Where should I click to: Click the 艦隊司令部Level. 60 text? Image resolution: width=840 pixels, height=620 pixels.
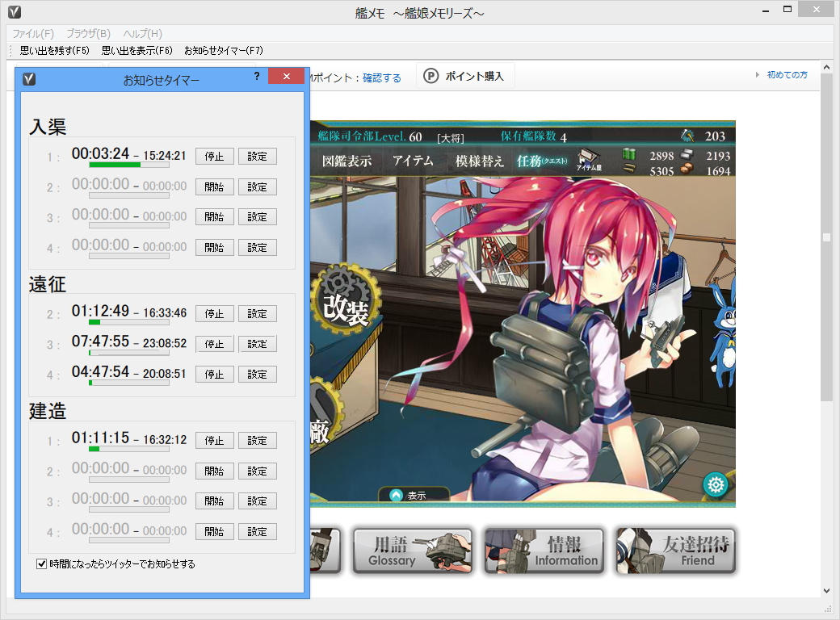click(370, 136)
